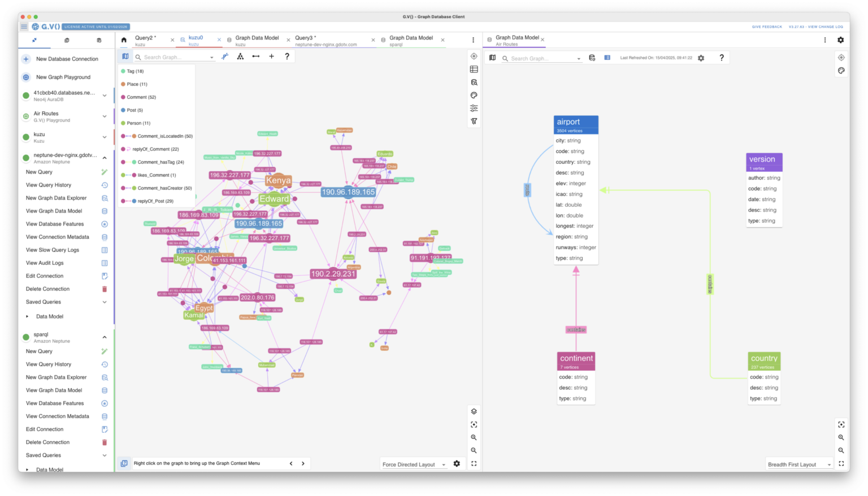This screenshot has height=496, width=868.
Task: Toggle the list view icon in Air Routes toolbar
Action: [607, 58]
